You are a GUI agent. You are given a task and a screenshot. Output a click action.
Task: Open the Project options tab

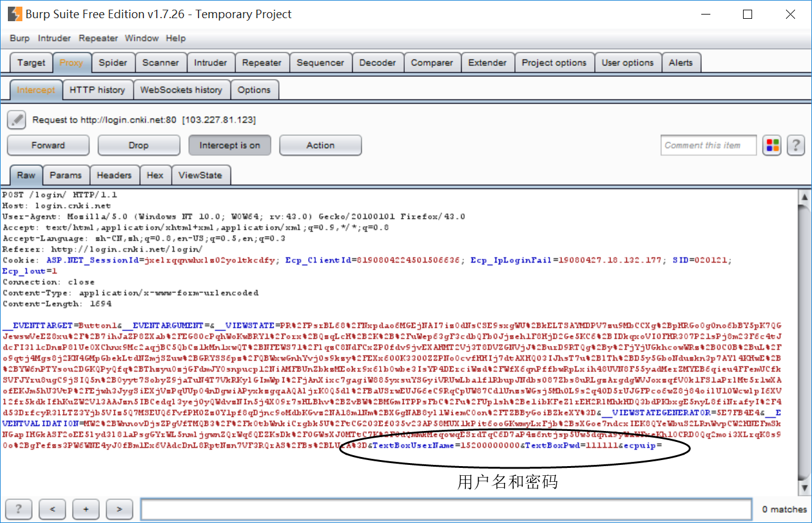coord(554,62)
